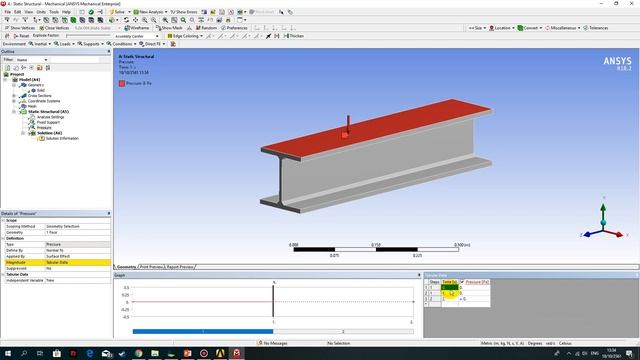
Task: Open the View menu
Action: (x=29, y=12)
